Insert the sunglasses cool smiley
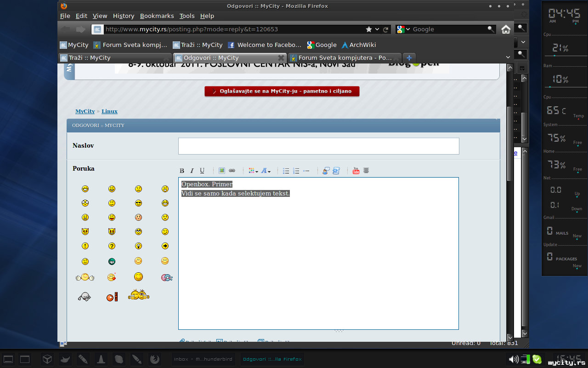 (138, 203)
